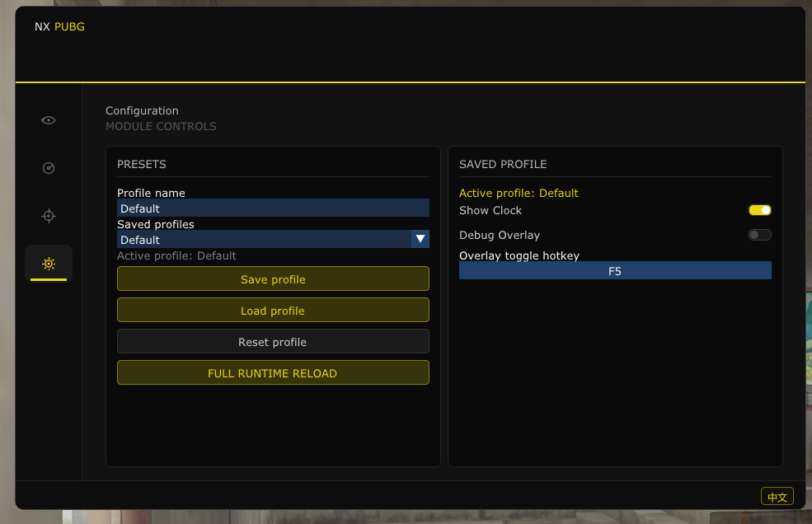812x524 pixels.
Task: Click the Profile name label
Action: tap(151, 193)
